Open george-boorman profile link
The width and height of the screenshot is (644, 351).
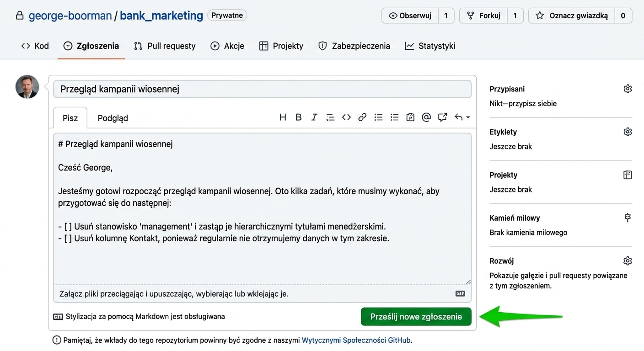point(70,16)
